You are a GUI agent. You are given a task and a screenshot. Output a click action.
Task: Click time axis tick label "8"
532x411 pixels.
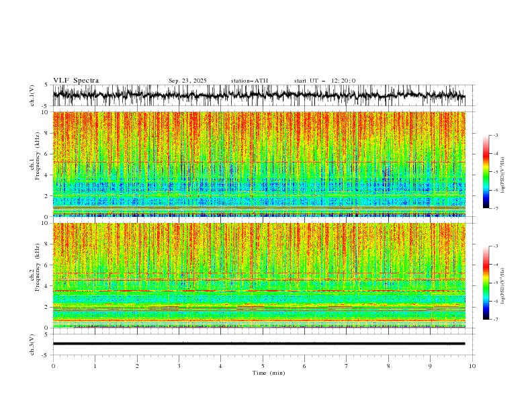pyautogui.click(x=388, y=366)
